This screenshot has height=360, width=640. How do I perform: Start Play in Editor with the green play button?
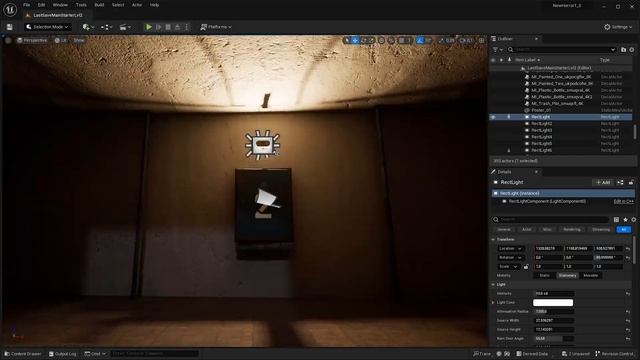tap(149, 27)
